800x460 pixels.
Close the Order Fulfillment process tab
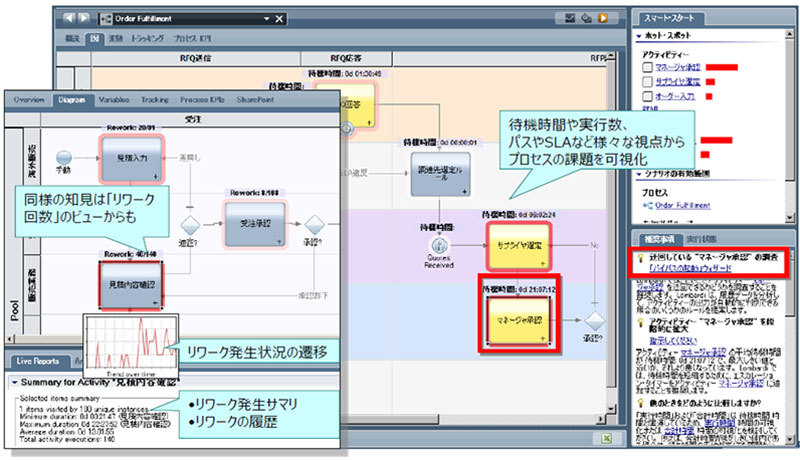click(279, 19)
